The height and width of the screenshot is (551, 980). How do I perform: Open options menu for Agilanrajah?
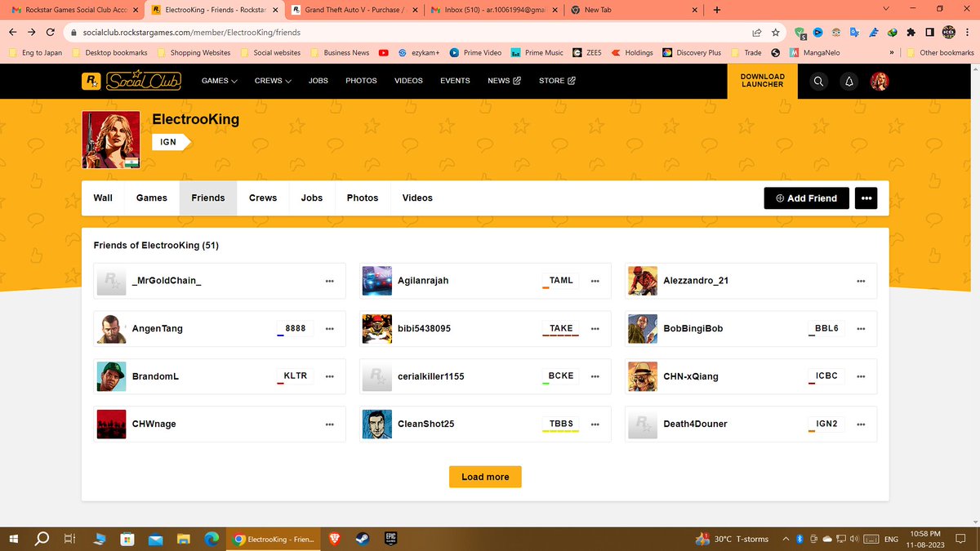(x=595, y=281)
